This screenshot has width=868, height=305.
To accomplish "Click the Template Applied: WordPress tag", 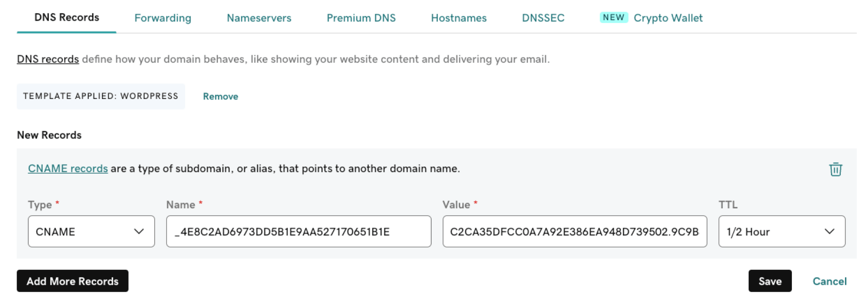I will pyautogui.click(x=101, y=96).
